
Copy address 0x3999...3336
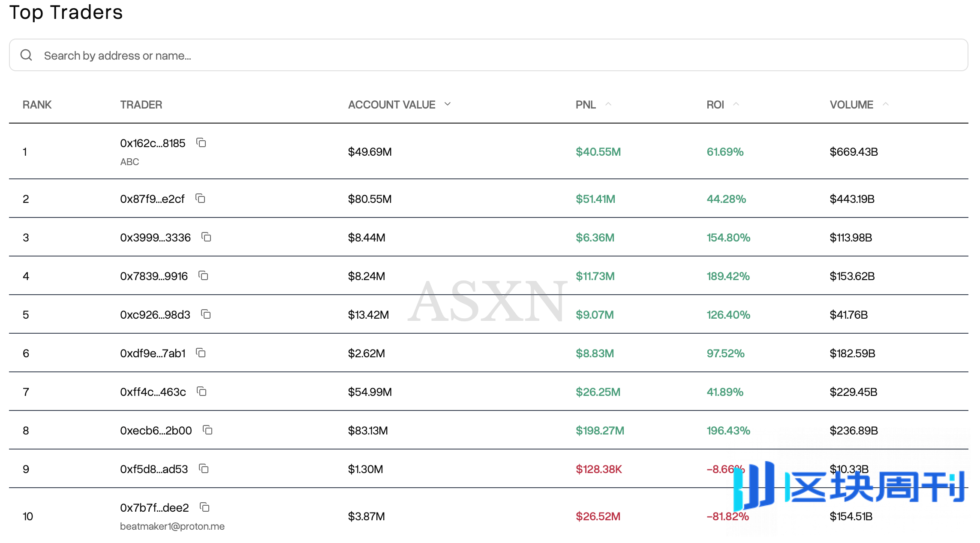point(206,237)
